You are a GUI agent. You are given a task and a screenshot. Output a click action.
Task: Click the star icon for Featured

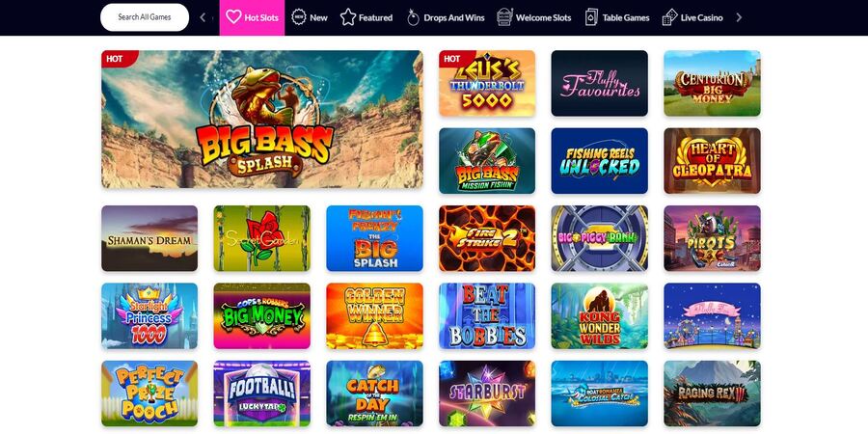coord(348,17)
